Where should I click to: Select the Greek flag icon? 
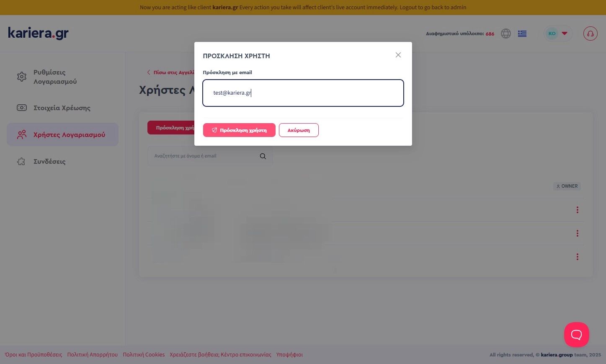click(x=522, y=34)
